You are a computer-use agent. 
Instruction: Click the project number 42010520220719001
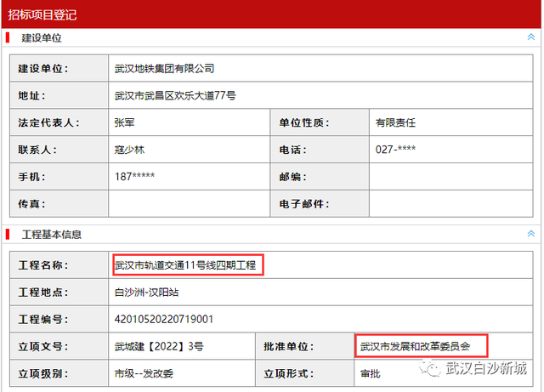click(x=164, y=319)
